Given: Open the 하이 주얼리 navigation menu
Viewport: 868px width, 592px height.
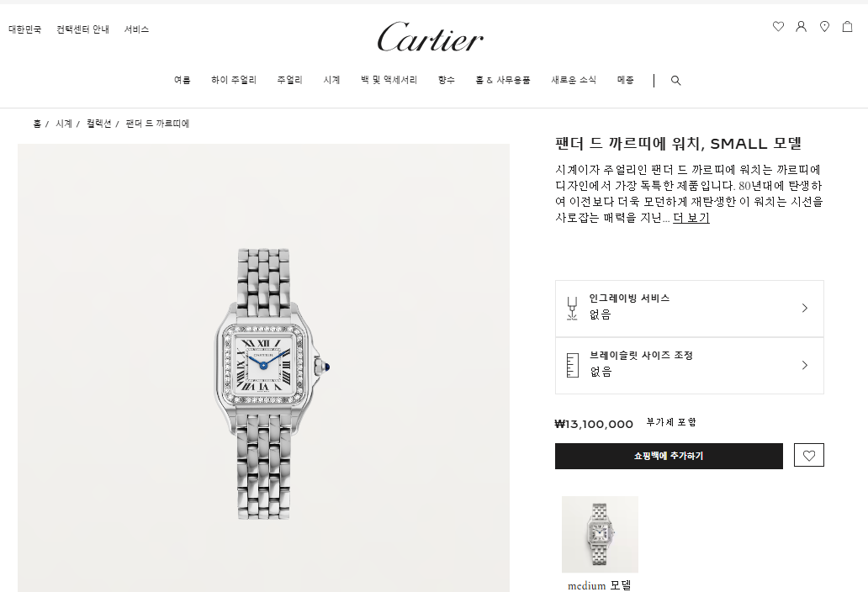Looking at the screenshot, I should [x=234, y=80].
